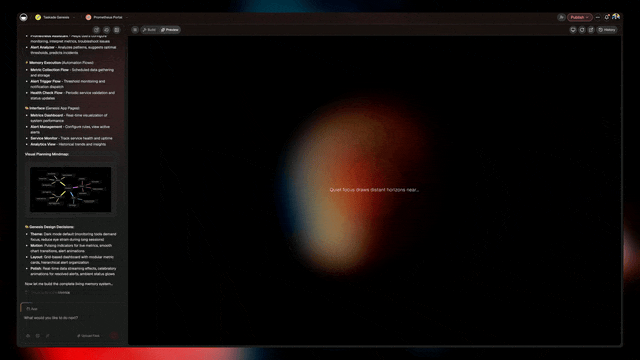The width and height of the screenshot is (640, 360).
Task: Open the Taskade home logo
Action: (x=24, y=17)
